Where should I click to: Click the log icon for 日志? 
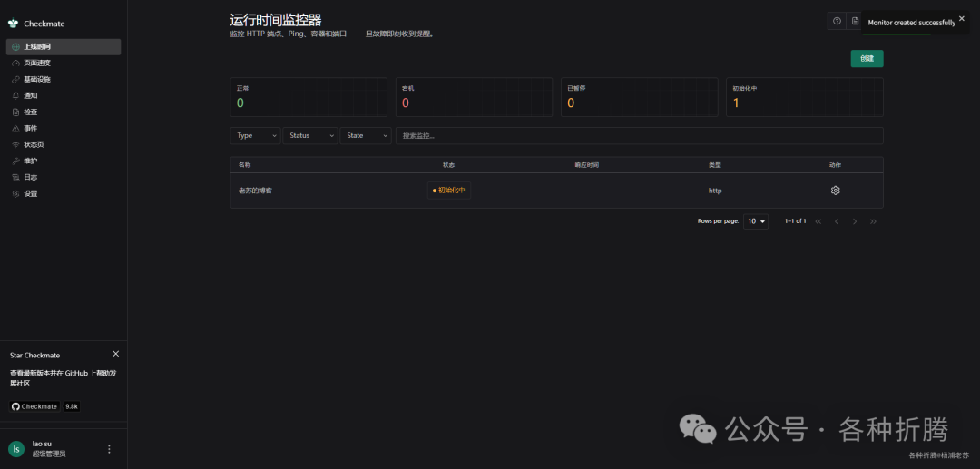[x=15, y=178]
